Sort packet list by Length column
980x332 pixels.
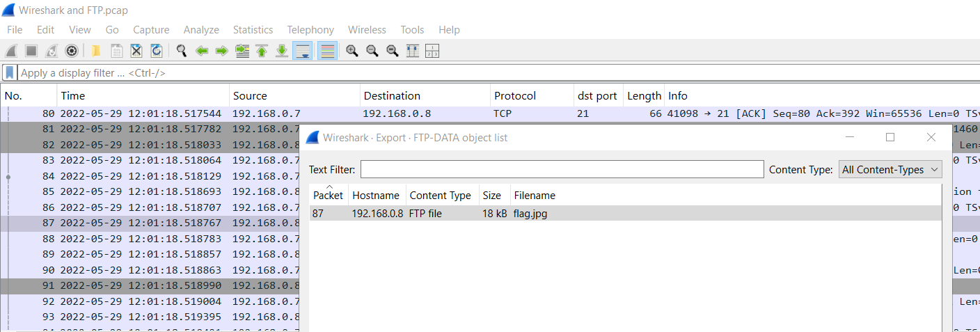coord(643,96)
